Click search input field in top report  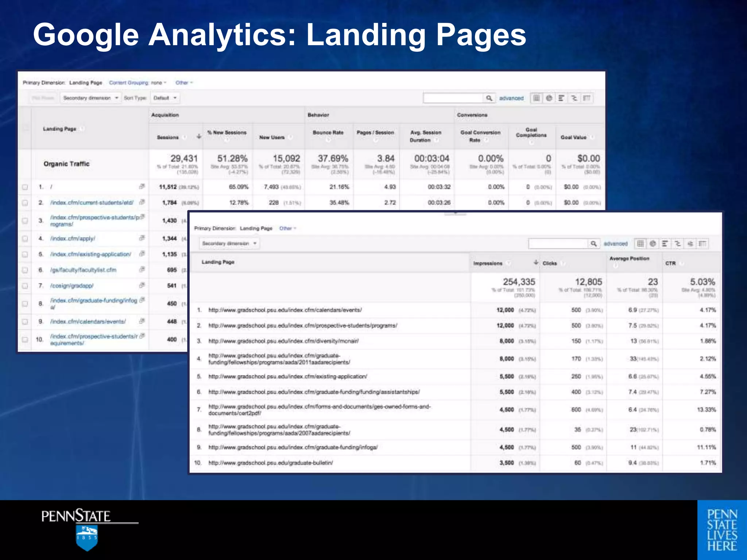point(453,98)
